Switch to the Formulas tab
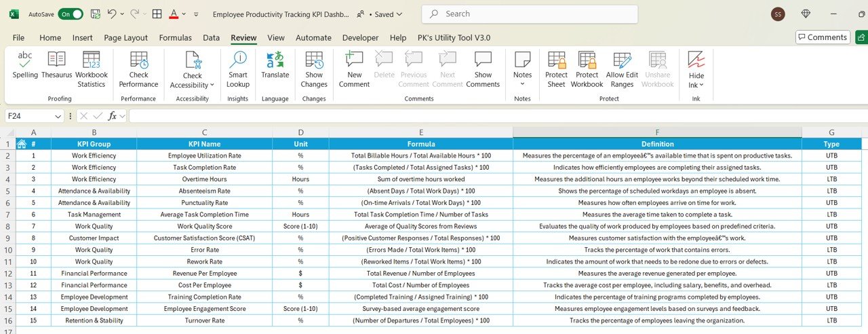The image size is (868, 334). tap(175, 38)
